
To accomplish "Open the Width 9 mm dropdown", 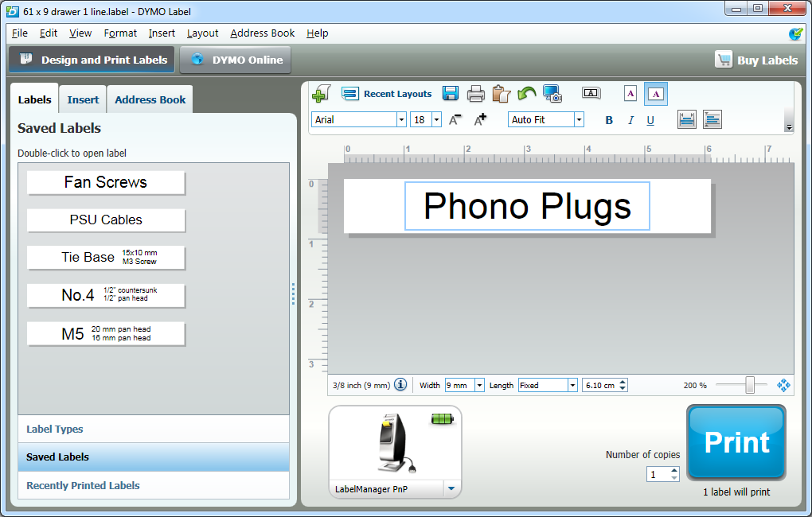I will pyautogui.click(x=479, y=385).
